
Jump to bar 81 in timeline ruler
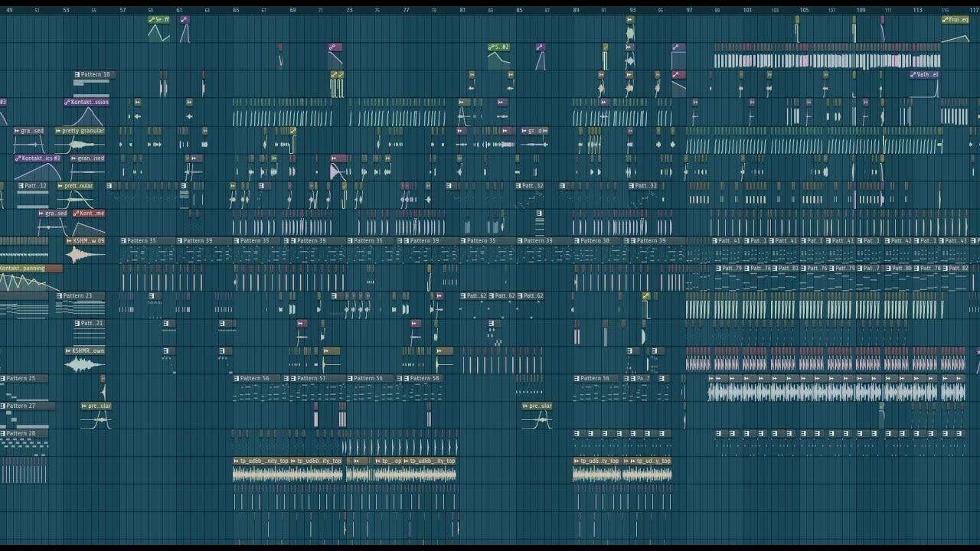pos(462,10)
